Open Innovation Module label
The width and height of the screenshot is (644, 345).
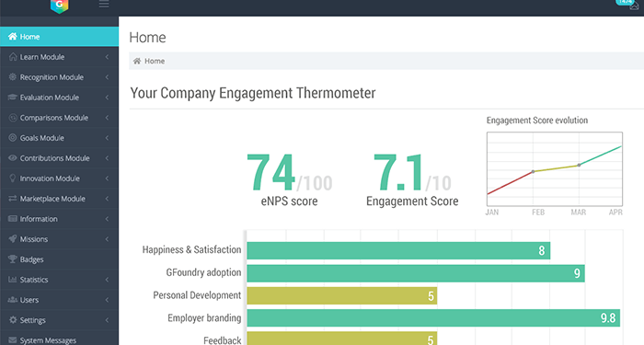50,178
